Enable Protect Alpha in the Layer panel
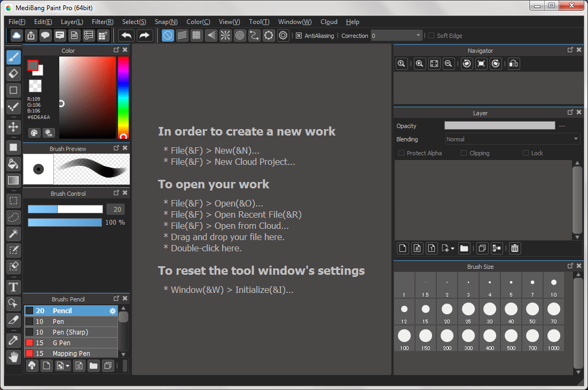Screen dimensions: 588x390 (x=401, y=153)
